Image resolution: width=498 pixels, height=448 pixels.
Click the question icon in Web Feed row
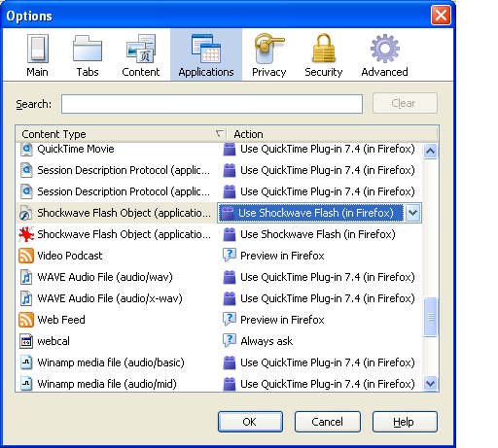(x=230, y=320)
